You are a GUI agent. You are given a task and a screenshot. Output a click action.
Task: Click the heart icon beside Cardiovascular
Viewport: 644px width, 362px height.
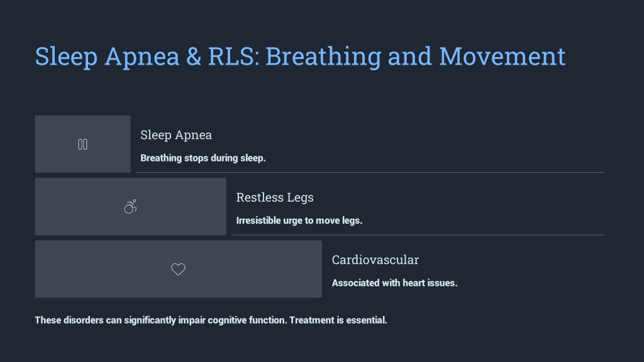coord(178,269)
